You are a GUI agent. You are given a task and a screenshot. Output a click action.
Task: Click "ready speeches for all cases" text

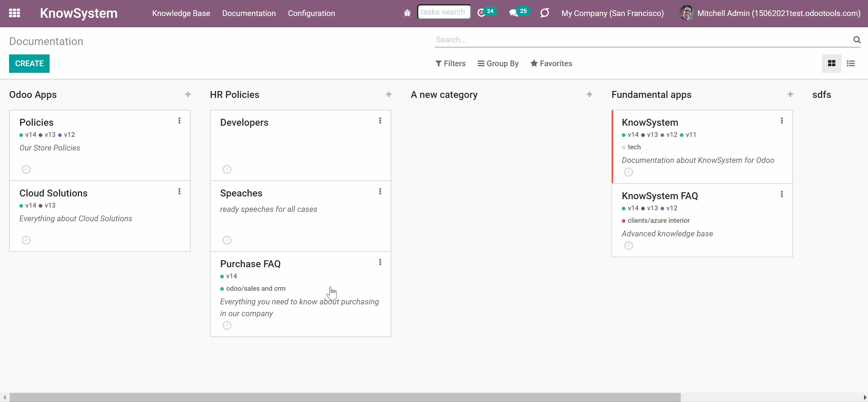[269, 209]
